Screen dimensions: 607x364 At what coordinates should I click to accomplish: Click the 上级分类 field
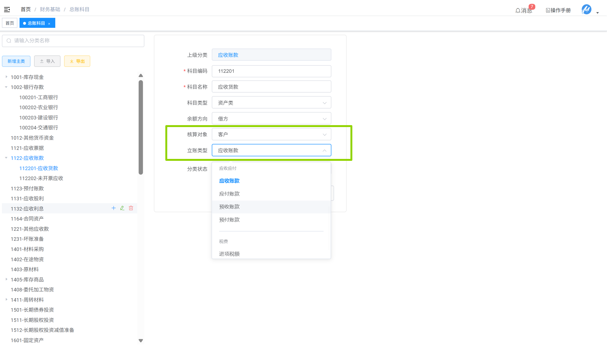(x=271, y=55)
